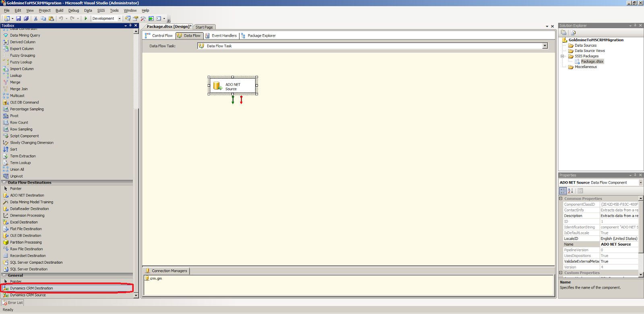Click the Command Window toolbar icon

click(x=159, y=19)
